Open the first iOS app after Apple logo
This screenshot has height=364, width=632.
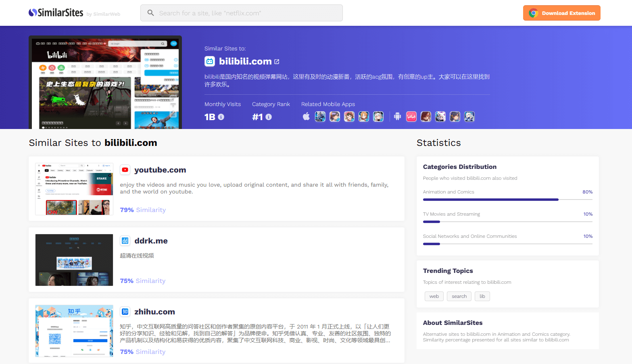tap(320, 116)
